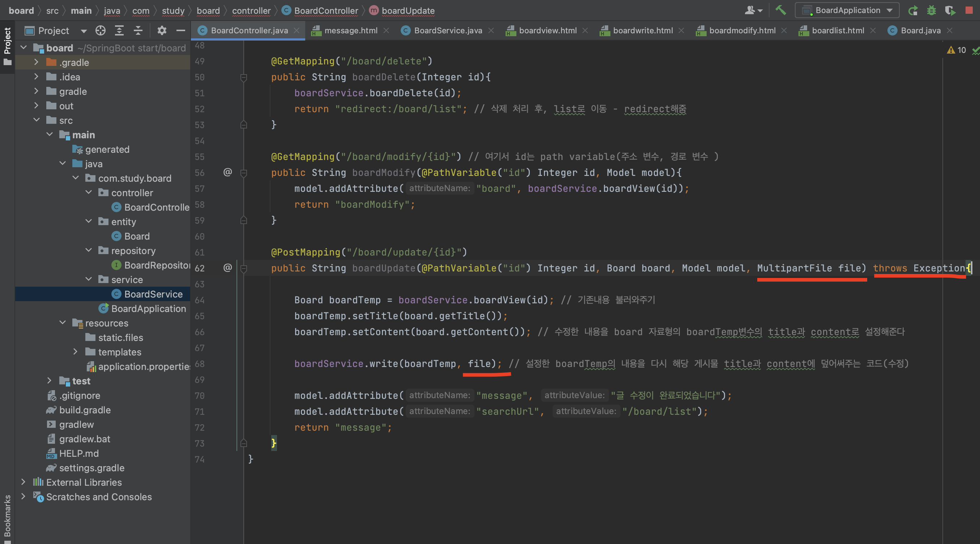This screenshot has height=544, width=980.
Task: Hide the Project tool window
Action: click(181, 30)
